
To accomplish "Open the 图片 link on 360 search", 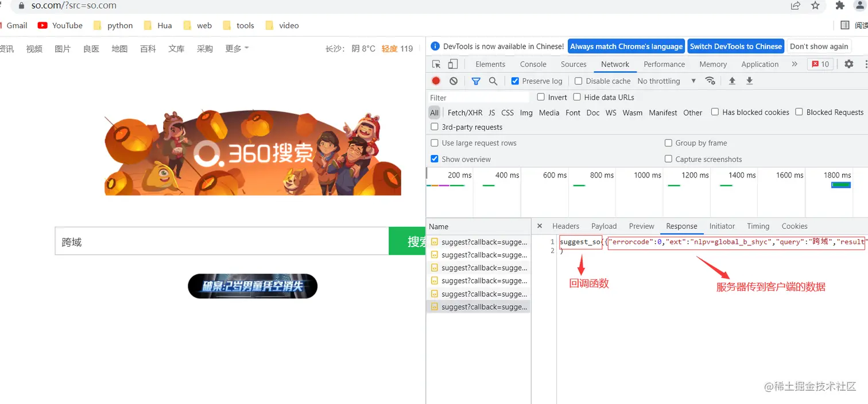I will point(63,49).
